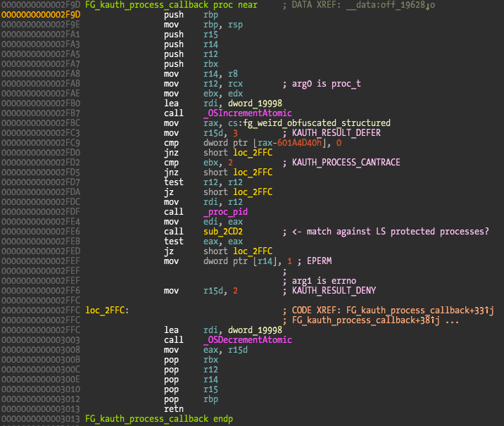Click the KAUTH_PROCESS_CANTRACE comment
504x426 pixels.
[x=345, y=162]
